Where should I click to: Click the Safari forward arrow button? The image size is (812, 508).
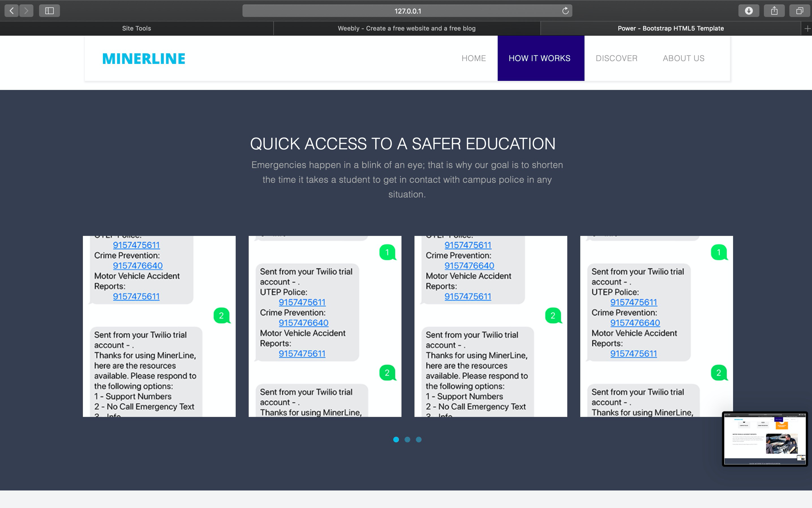pos(26,11)
